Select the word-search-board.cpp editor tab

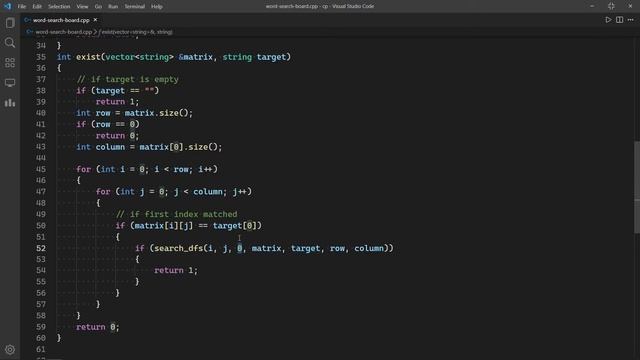pos(61,20)
